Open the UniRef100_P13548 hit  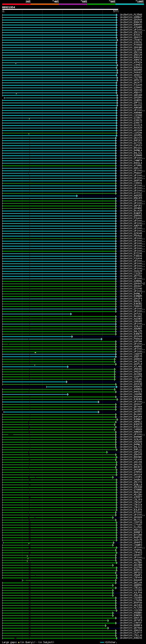tap(131, 15)
